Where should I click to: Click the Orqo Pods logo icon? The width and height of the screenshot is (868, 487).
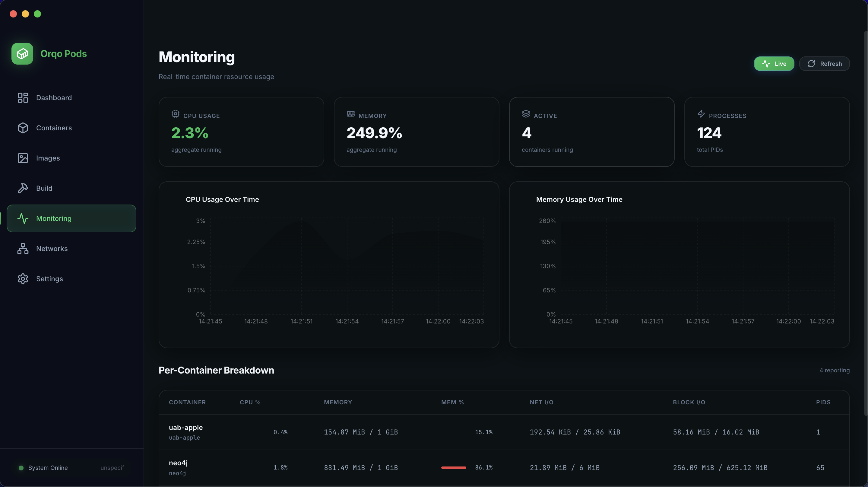coord(22,54)
